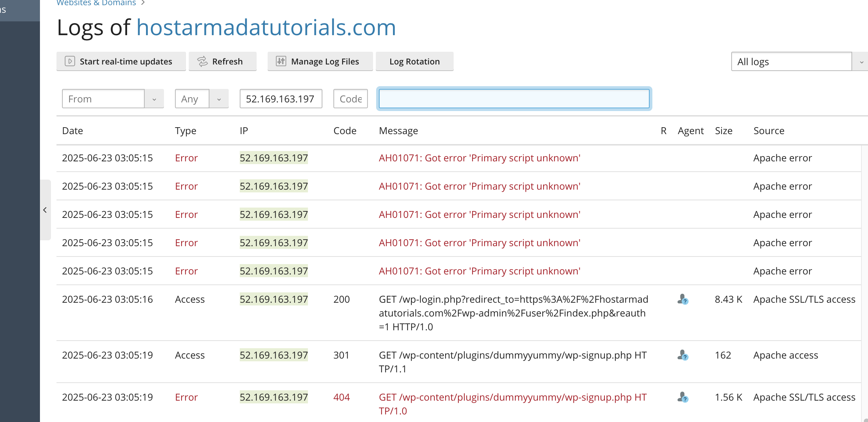Open the From date dropdown arrow

tap(154, 99)
